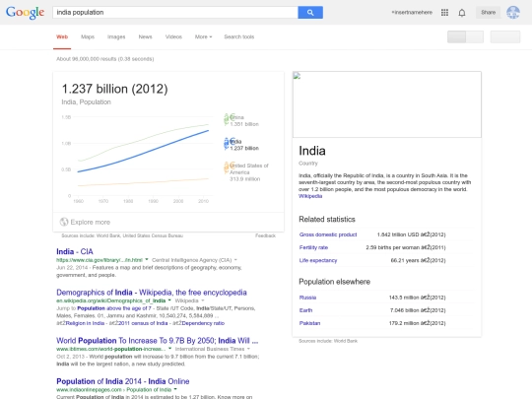
Task: Expand the ibtimes.com URL dropdown arrow
Action: (x=170, y=349)
